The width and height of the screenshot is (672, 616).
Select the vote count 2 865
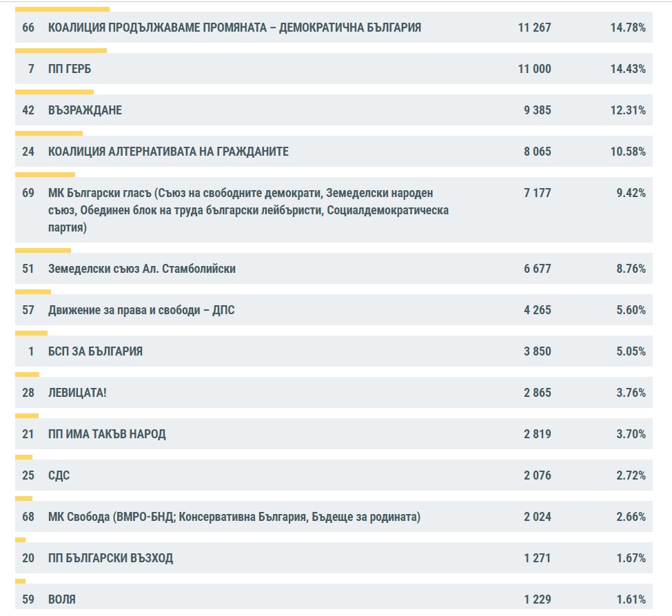tap(538, 393)
